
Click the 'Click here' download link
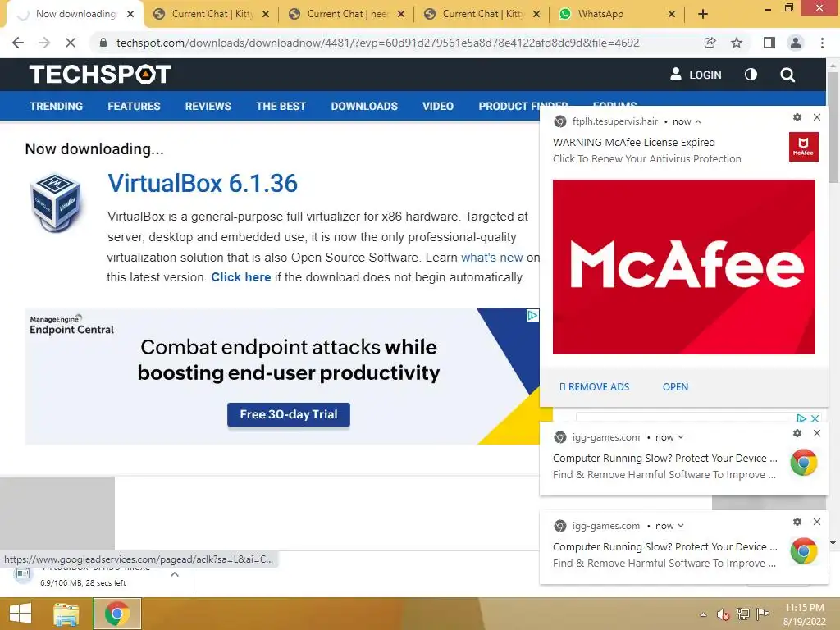[x=240, y=277]
